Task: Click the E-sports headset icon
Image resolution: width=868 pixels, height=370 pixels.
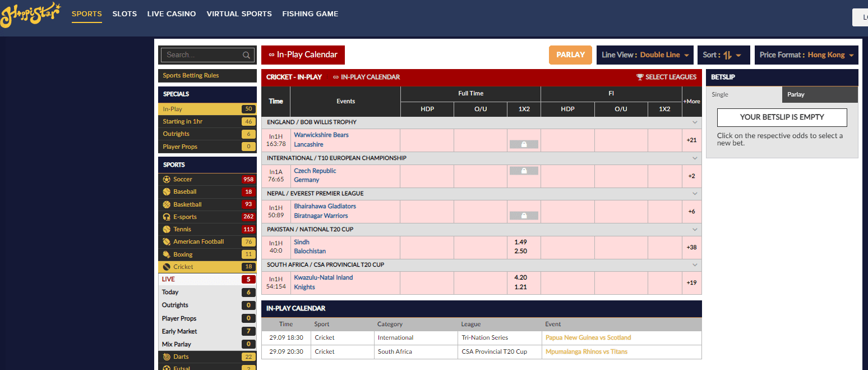Action: pos(167,217)
